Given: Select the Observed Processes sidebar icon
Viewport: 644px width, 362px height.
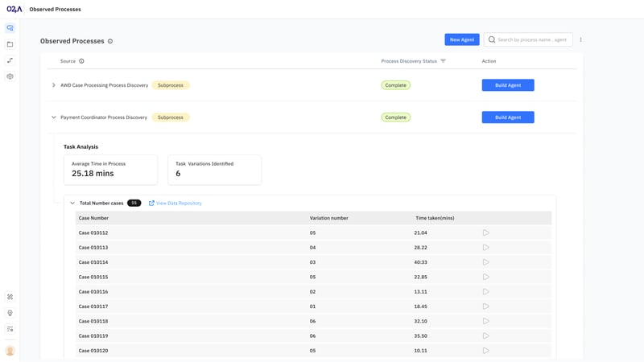Looking at the screenshot, I should (10, 28).
